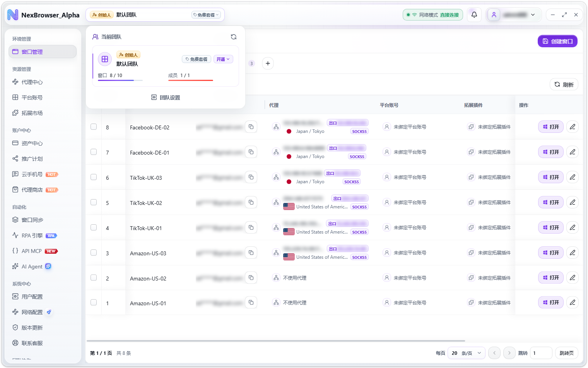588x368 pixels.
Task: Click extension plugin icon in Amazon-US-03 row
Action: (471, 253)
